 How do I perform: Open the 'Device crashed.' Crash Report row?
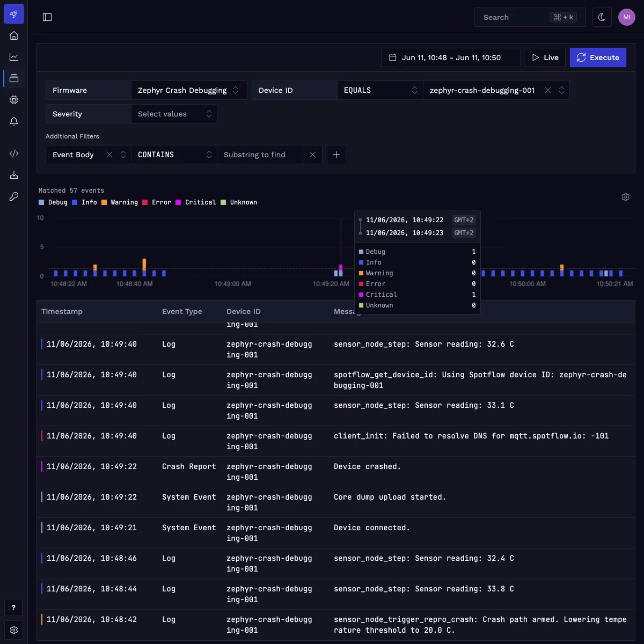(x=336, y=472)
